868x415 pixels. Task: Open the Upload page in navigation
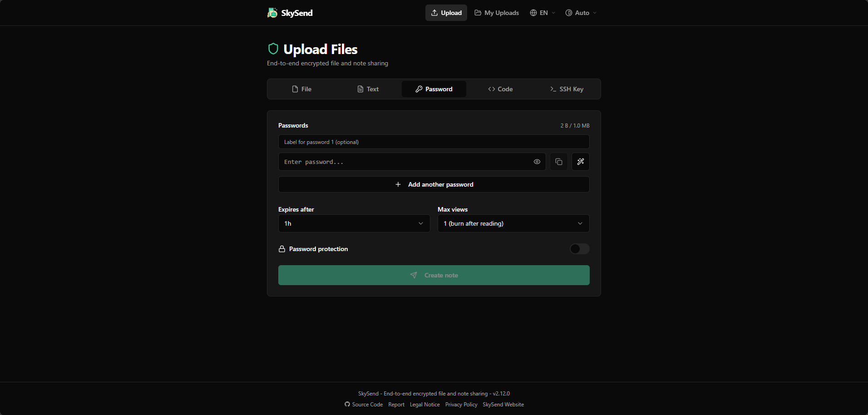(446, 13)
